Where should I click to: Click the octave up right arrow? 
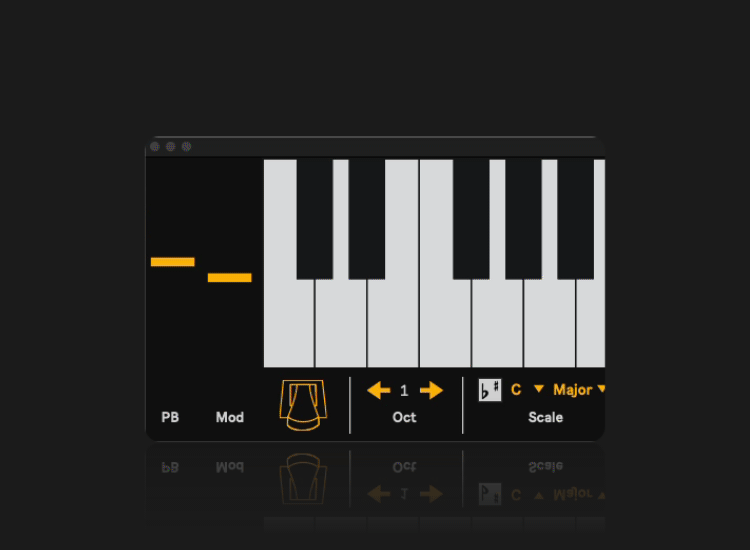(431, 390)
